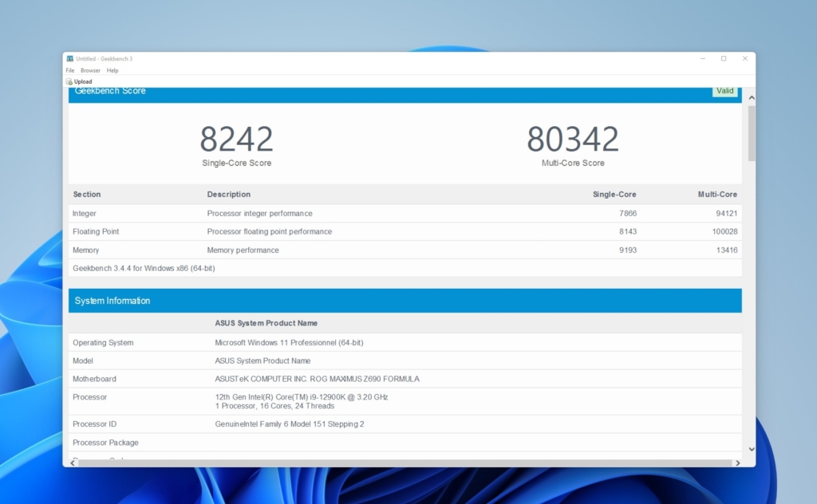
Task: Click the horizontal scrollbar track
Action: 405,463
